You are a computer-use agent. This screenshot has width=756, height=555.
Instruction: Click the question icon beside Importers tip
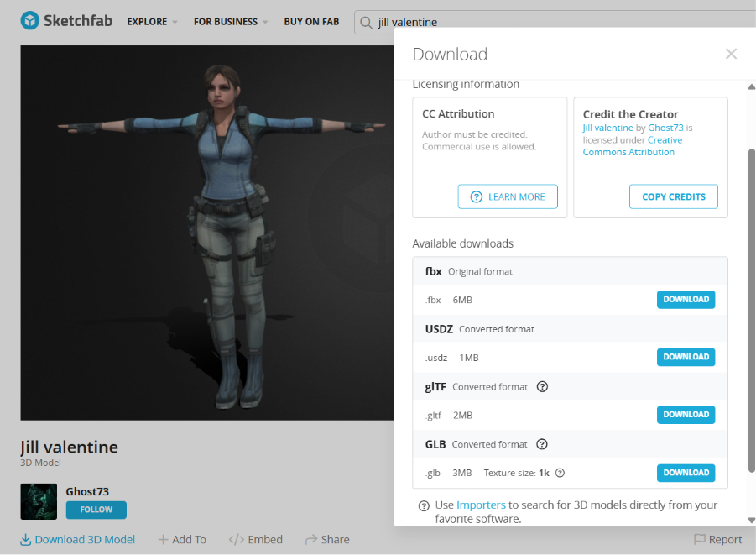(424, 505)
